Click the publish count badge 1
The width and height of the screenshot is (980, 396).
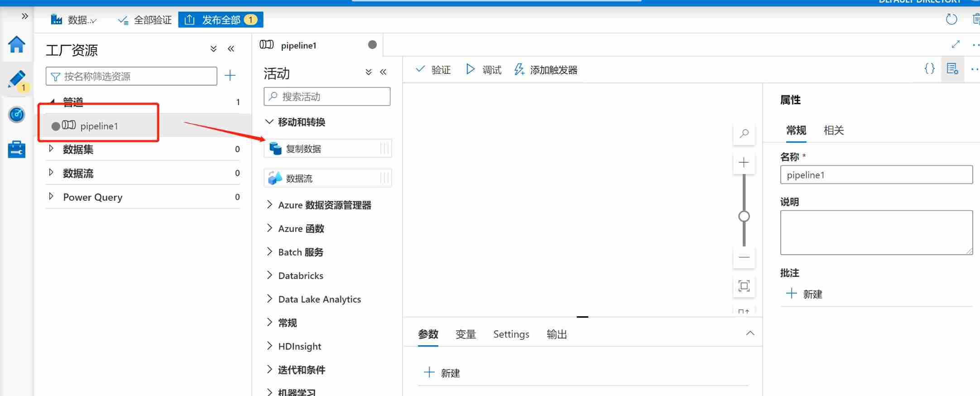click(x=250, y=20)
